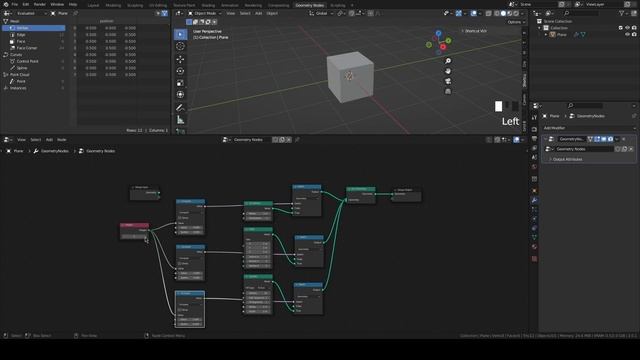Click the Blender logo menu icon
The width and height of the screenshot is (640, 360).
coord(6,4)
